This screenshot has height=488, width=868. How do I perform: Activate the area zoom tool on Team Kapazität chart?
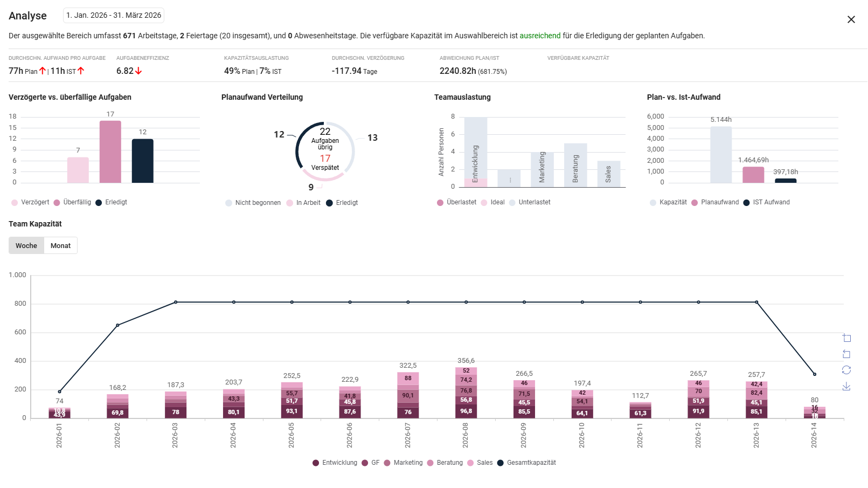coord(846,338)
